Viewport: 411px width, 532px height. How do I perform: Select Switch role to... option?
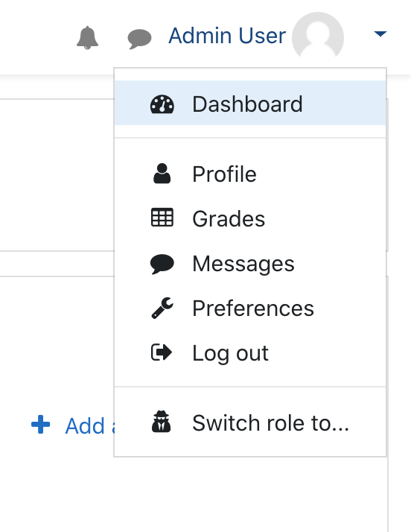[x=250, y=422]
